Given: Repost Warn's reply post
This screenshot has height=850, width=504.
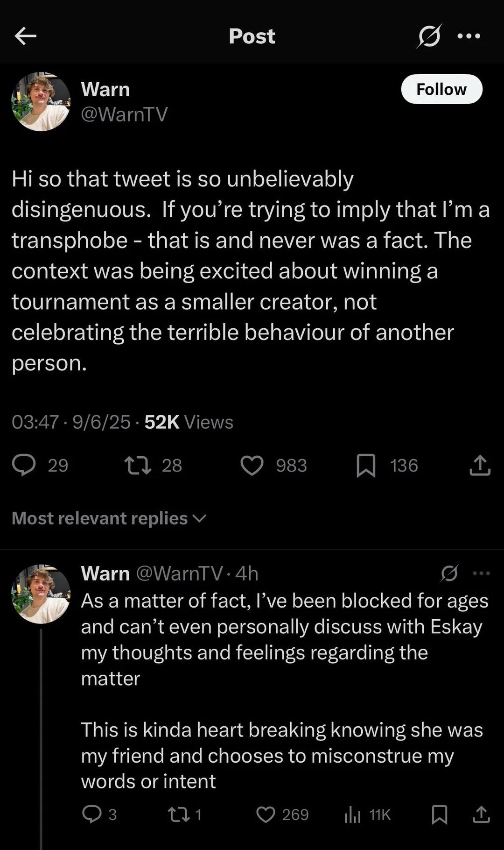Looking at the screenshot, I should (179, 814).
